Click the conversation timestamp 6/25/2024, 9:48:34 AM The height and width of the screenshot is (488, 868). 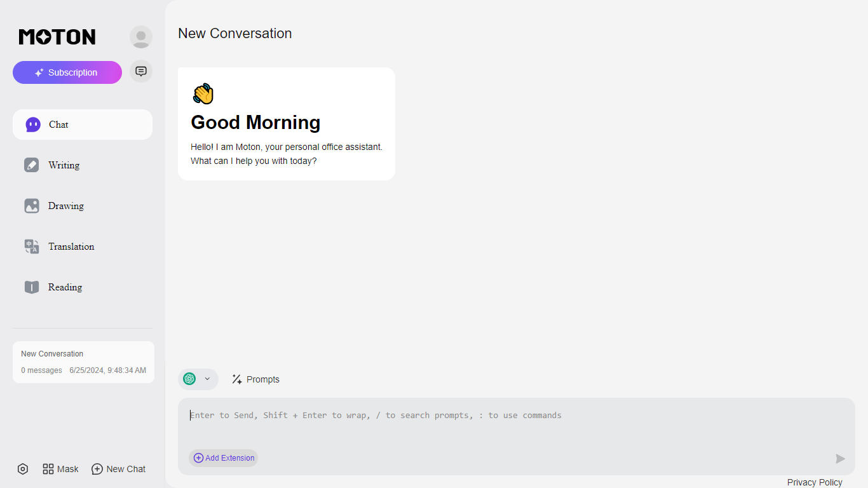108,370
